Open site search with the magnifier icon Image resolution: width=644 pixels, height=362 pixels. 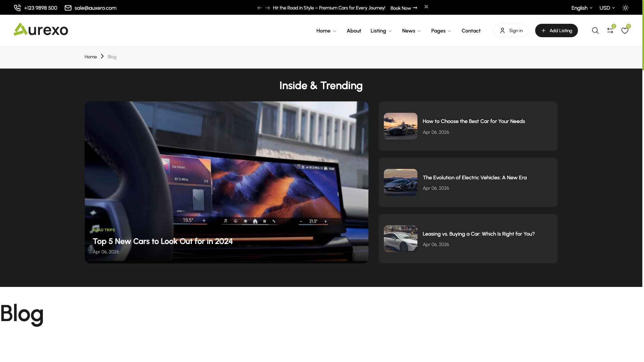pos(595,31)
